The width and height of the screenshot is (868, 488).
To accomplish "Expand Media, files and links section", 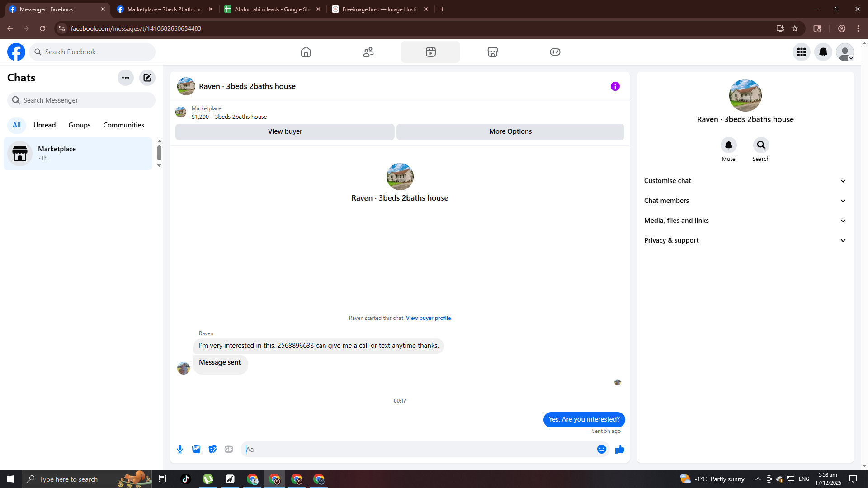I will tap(745, 221).
